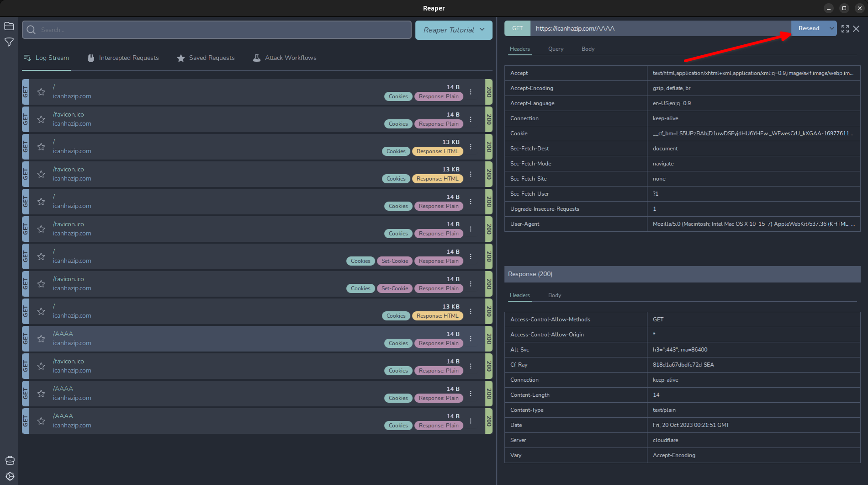Open the filter funnel icon in sidebar
The height and width of the screenshot is (485, 868).
point(9,42)
